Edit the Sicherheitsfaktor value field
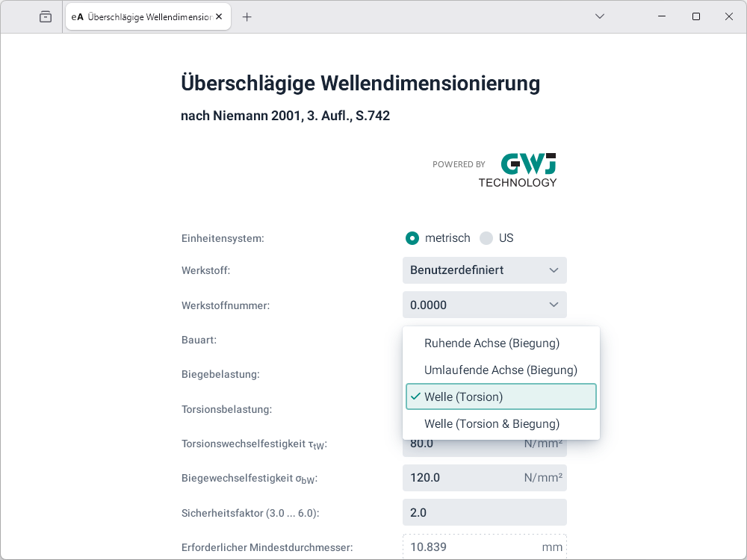This screenshot has width=747, height=560. 484,512
